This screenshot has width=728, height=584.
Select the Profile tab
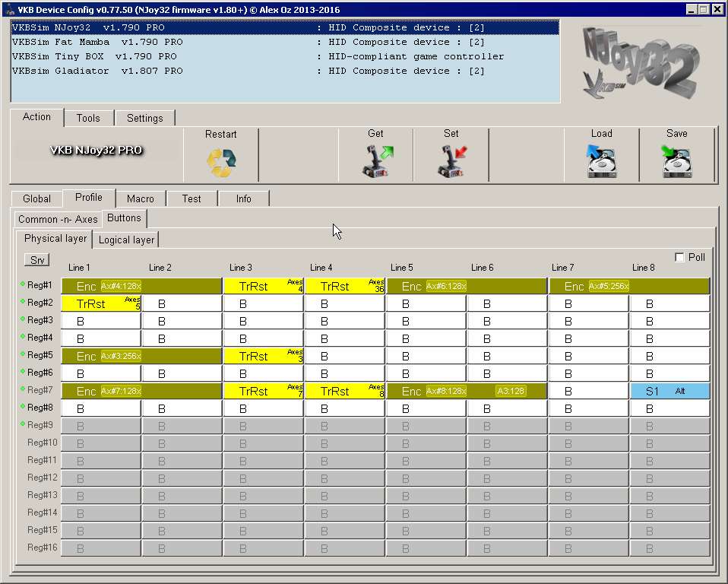[89, 198]
